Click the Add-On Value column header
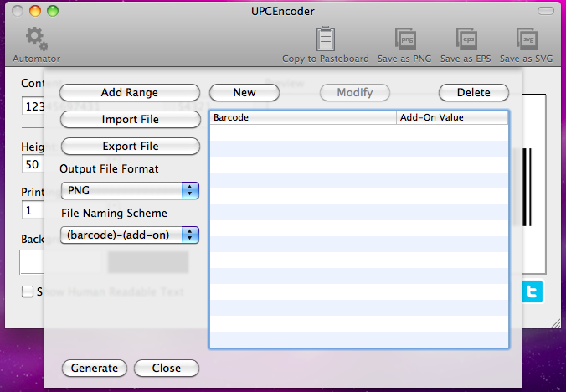 click(x=452, y=117)
